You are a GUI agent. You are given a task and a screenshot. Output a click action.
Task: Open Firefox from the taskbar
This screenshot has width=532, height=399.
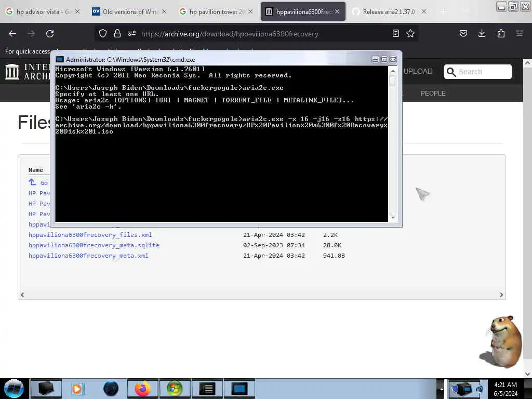[143, 389]
